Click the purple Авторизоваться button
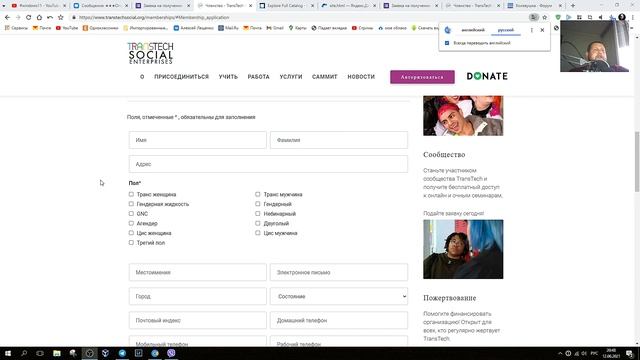Image resolution: width=640 pixels, height=360 pixels. pos(422,77)
